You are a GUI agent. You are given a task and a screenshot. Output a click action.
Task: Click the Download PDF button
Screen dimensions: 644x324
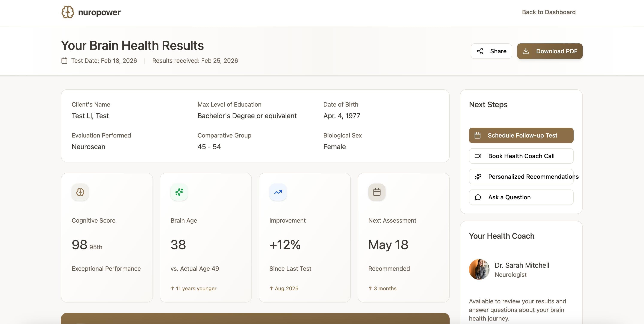tap(550, 51)
